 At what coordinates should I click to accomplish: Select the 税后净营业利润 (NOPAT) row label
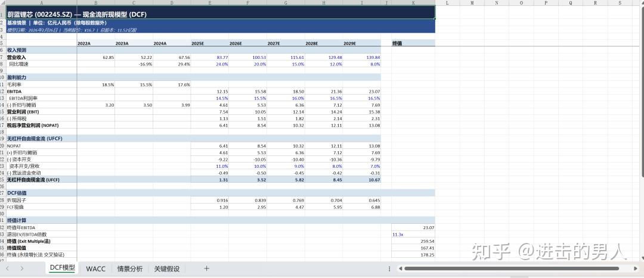pos(42,125)
